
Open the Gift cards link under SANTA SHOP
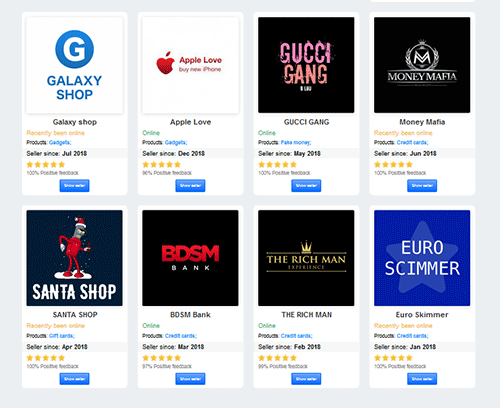[x=62, y=336]
